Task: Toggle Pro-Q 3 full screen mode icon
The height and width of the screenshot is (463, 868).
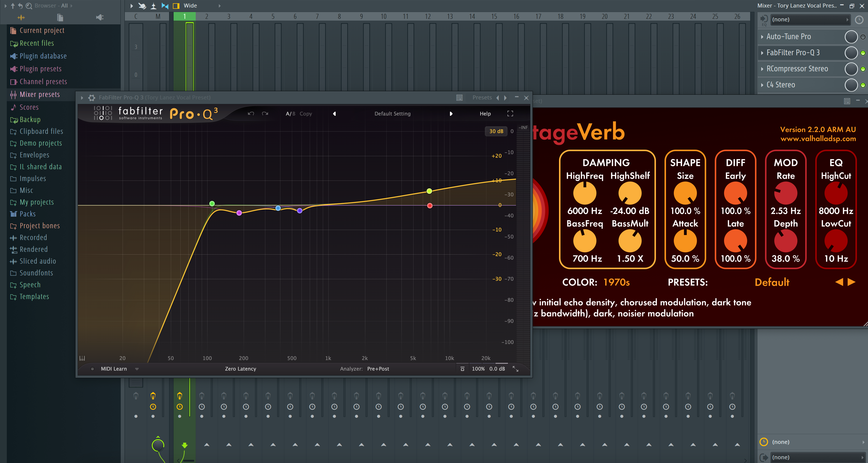Action: 510,113
